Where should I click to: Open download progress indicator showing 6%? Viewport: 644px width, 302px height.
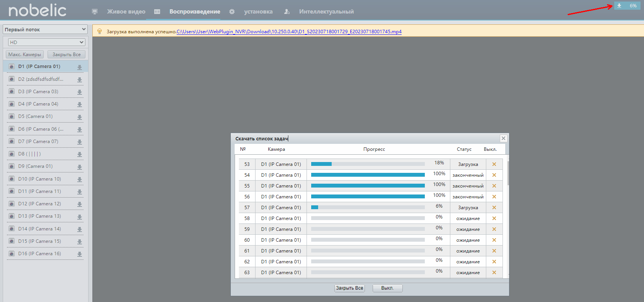pos(627,6)
